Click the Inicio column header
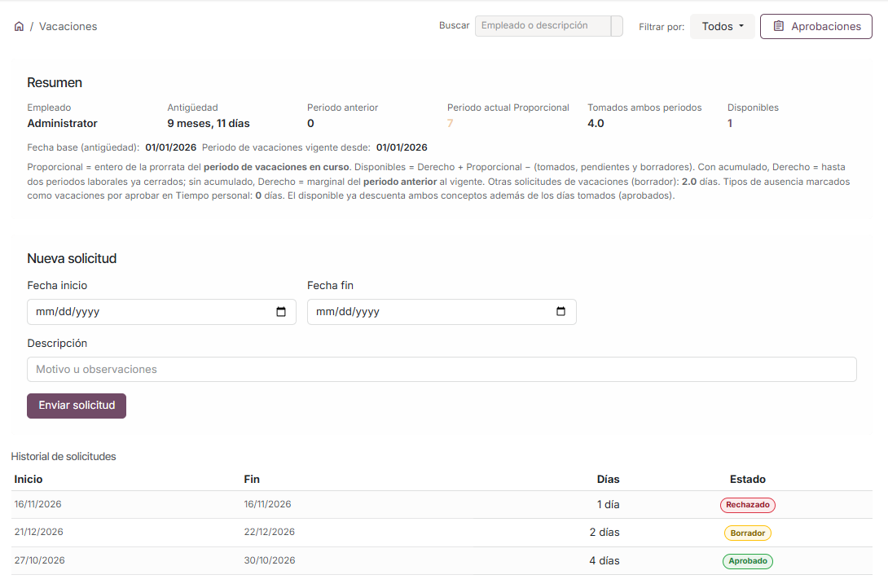888x588 pixels. tap(29, 480)
